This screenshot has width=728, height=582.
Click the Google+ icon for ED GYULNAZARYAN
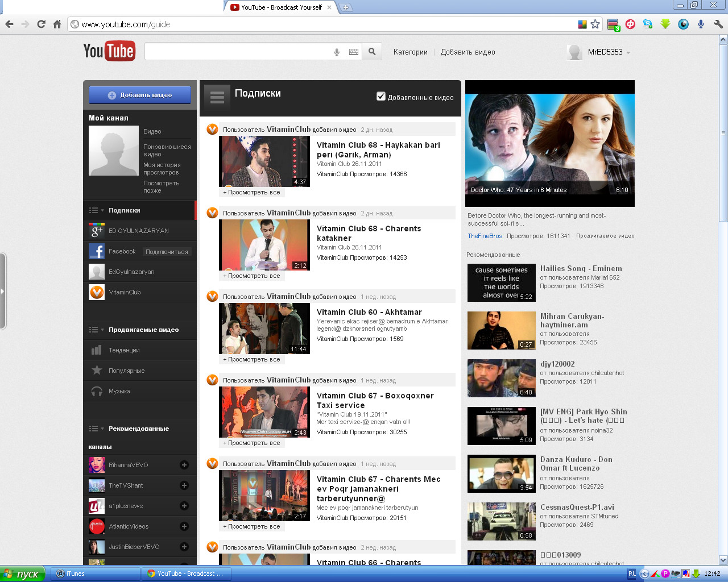(x=97, y=231)
